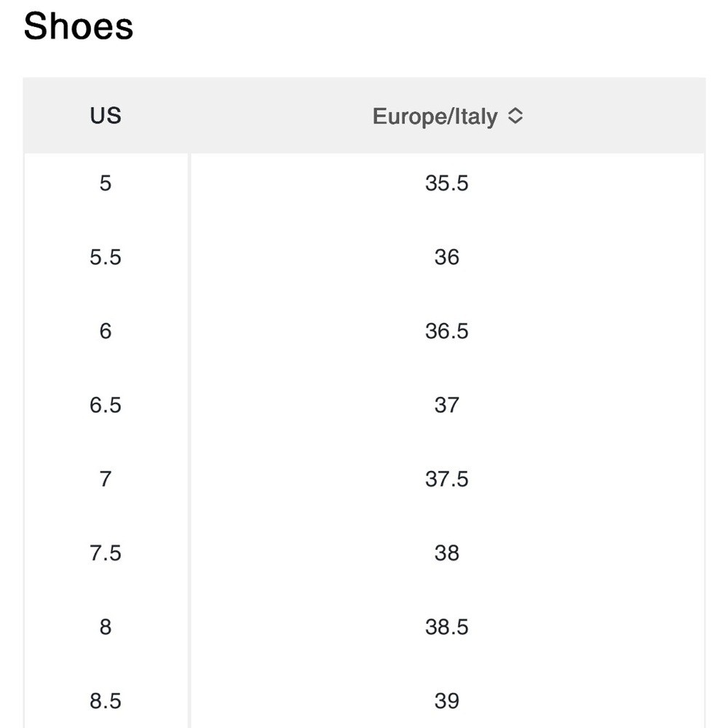Viewport: 728px width, 728px height.
Task: Click the 36.5 European size value
Action: [447, 331]
